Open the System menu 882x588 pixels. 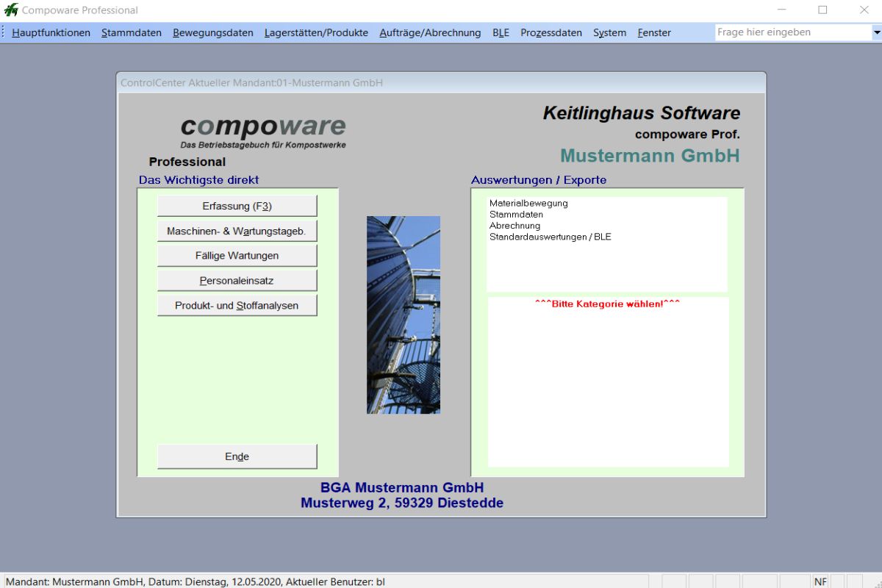pos(609,32)
